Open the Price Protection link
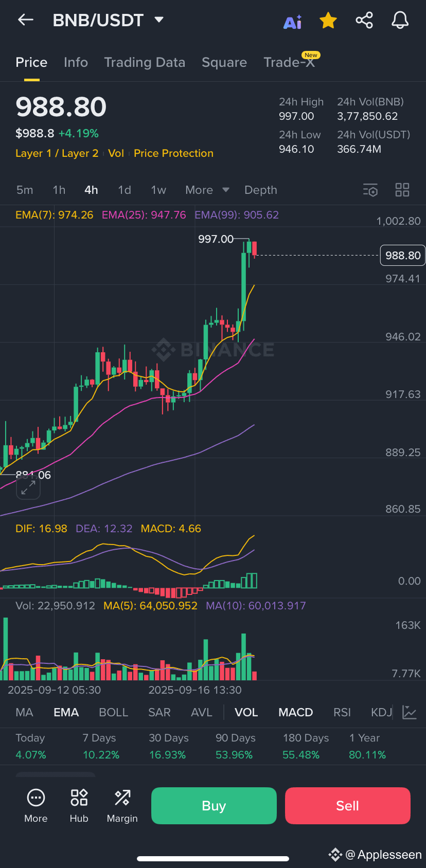This screenshot has height=868, width=426. (x=174, y=153)
